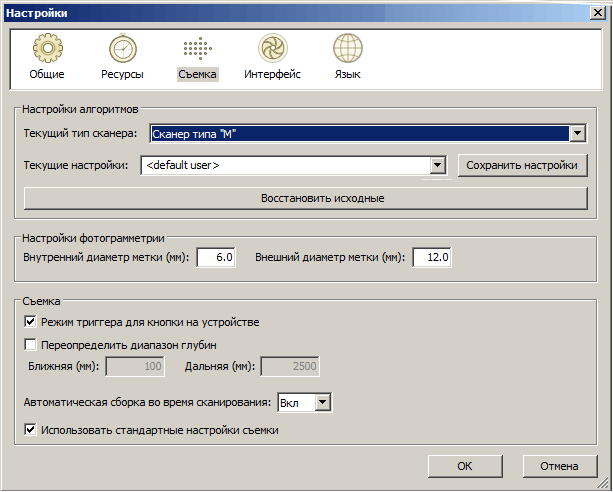This screenshot has height=492, width=613.
Task: Click the <default user> combo box field
Action: click(x=294, y=165)
